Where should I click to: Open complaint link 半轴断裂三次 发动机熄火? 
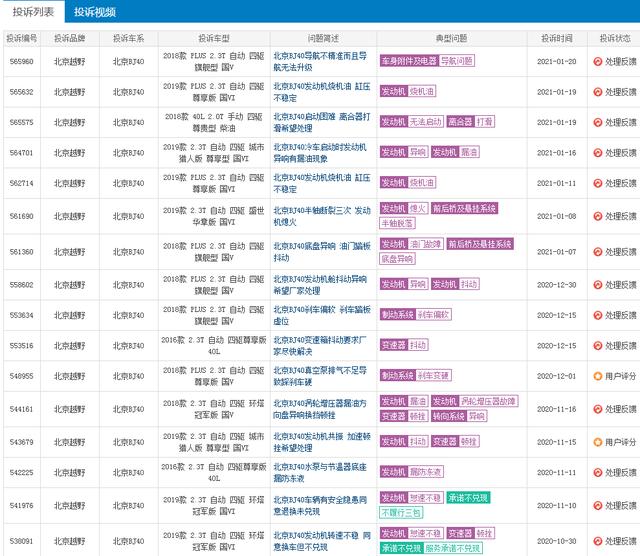click(x=322, y=216)
